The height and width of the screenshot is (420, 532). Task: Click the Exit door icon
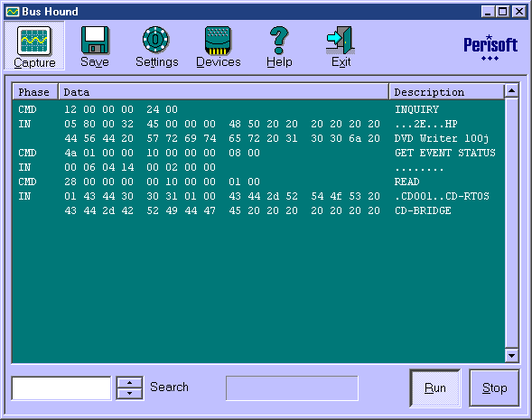(x=341, y=41)
